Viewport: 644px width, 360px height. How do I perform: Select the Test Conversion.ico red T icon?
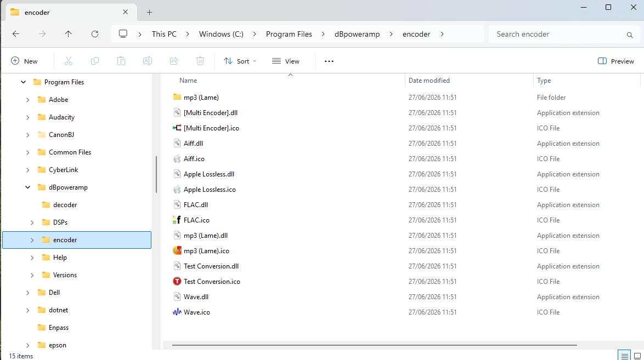point(177,282)
